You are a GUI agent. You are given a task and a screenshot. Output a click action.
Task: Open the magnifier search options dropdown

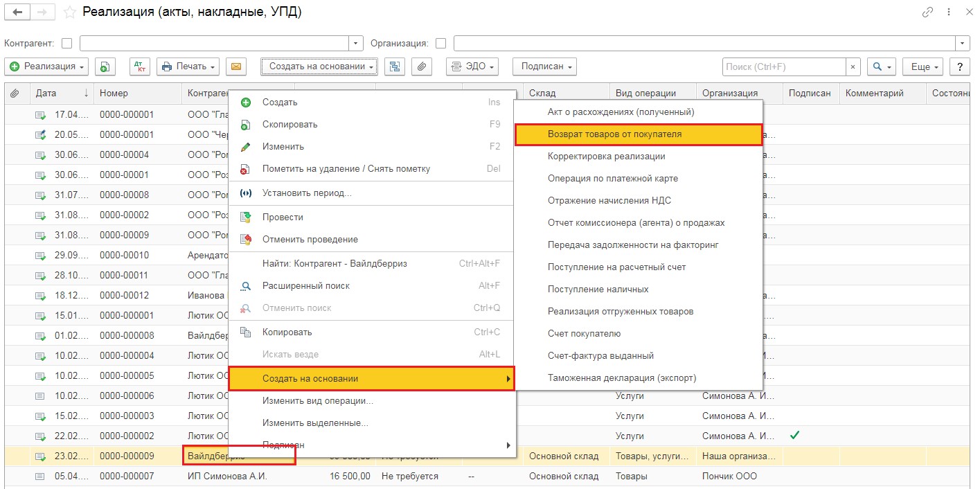[882, 66]
